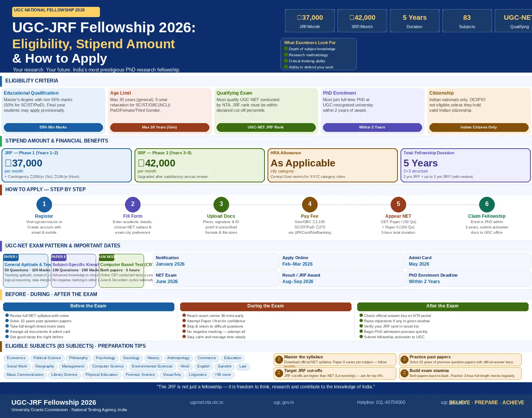
Task: Select the Social Work subject tag
Action: pyautogui.click(x=17, y=366)
